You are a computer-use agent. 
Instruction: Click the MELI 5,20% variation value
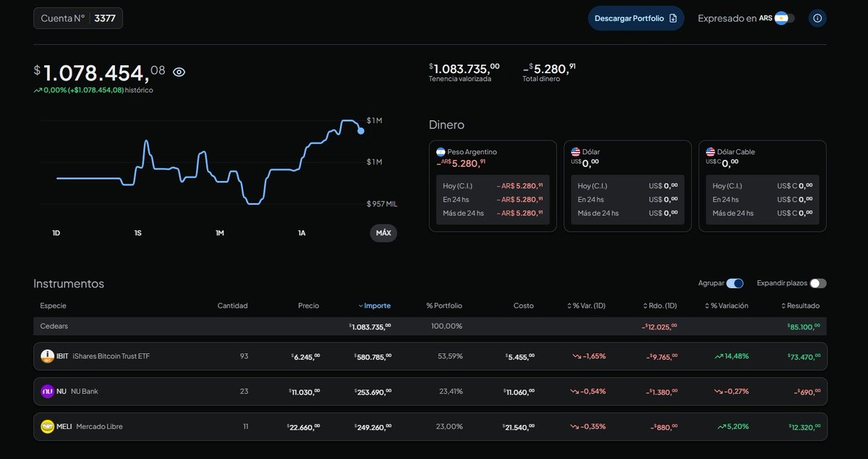[733, 426]
